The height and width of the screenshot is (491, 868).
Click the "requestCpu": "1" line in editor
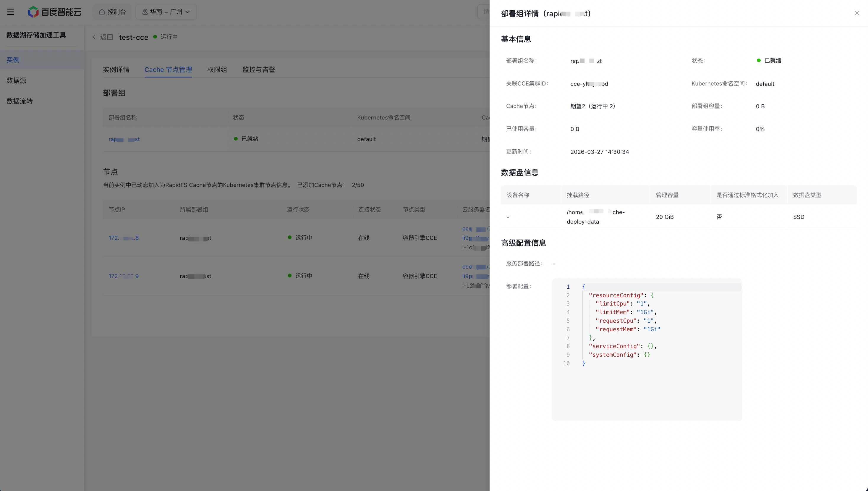point(626,321)
